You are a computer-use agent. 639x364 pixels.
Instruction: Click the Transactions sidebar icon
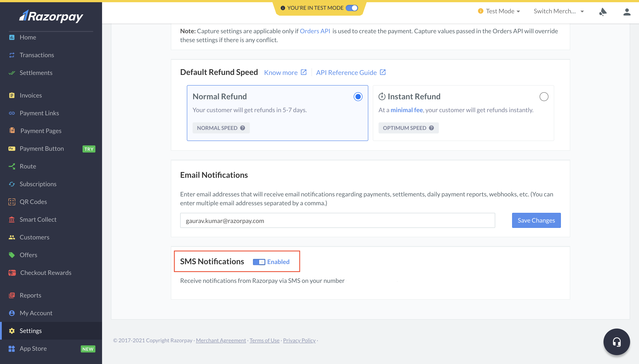click(x=12, y=55)
